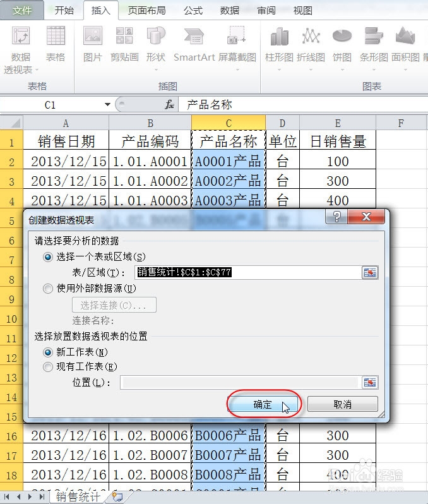
Task: Expand the 柱形图 dropdown arrow
Action: 279,69
